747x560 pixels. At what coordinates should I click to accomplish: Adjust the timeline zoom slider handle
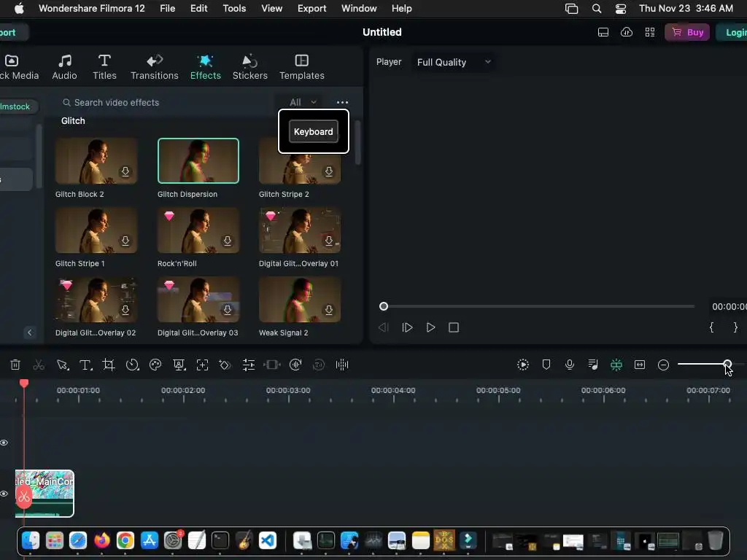pos(727,365)
